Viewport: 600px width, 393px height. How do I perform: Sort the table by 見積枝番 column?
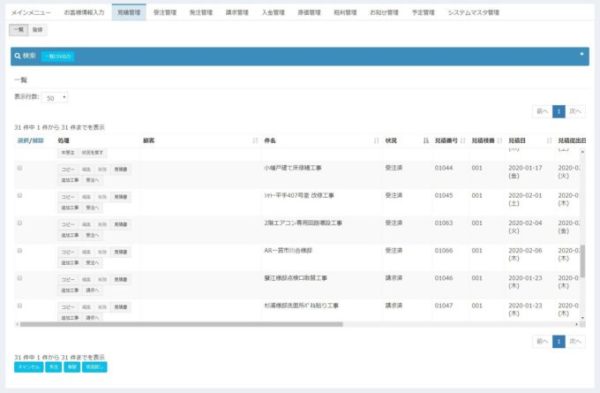[x=486, y=140]
